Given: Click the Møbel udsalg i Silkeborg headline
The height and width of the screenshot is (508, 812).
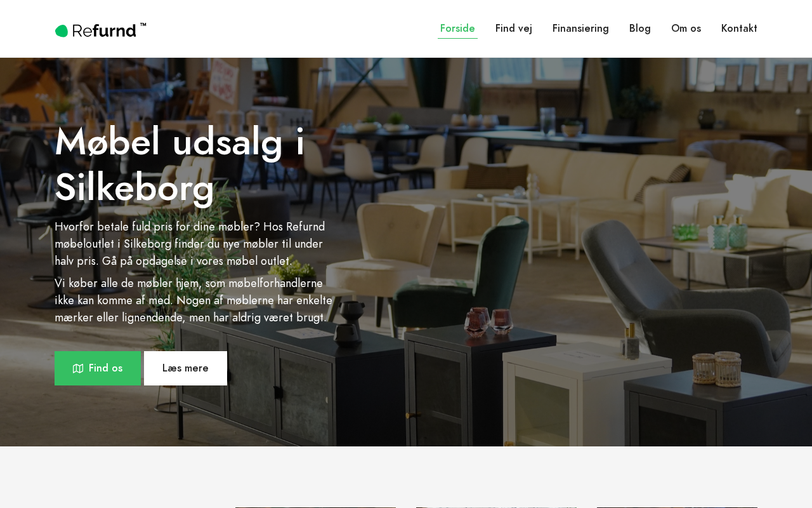Looking at the screenshot, I should (180, 164).
